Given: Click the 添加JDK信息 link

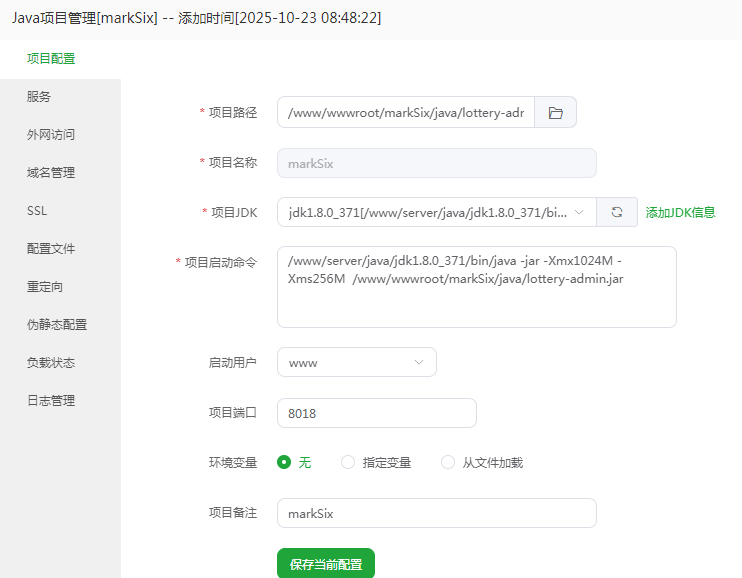Looking at the screenshot, I should (680, 212).
